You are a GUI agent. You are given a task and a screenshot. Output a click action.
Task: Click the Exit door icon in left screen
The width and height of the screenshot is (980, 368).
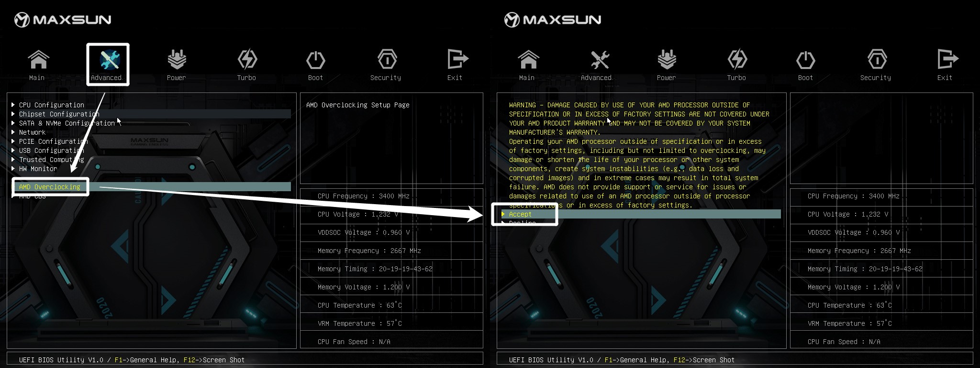click(x=457, y=60)
